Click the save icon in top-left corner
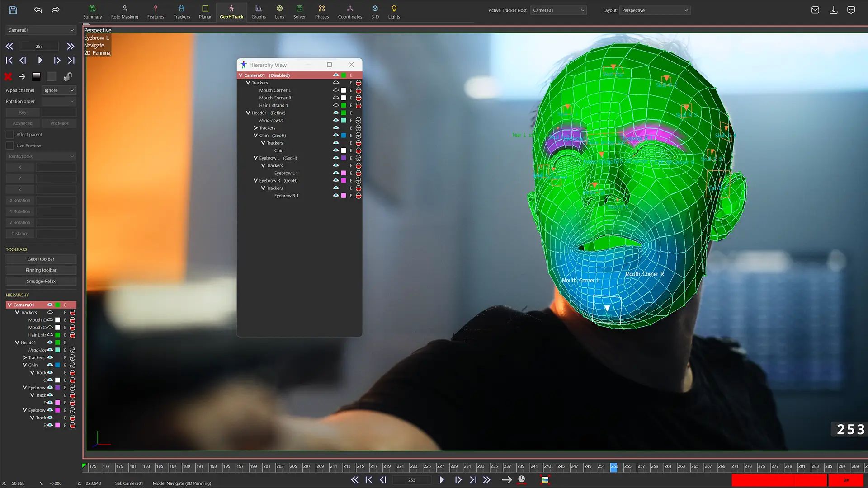 point(13,10)
